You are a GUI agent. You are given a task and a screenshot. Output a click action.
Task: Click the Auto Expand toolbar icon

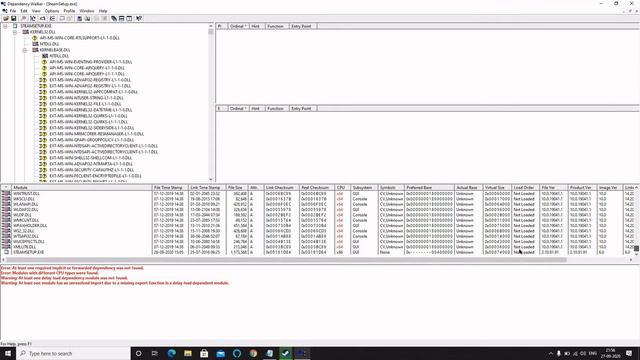click(x=52, y=18)
